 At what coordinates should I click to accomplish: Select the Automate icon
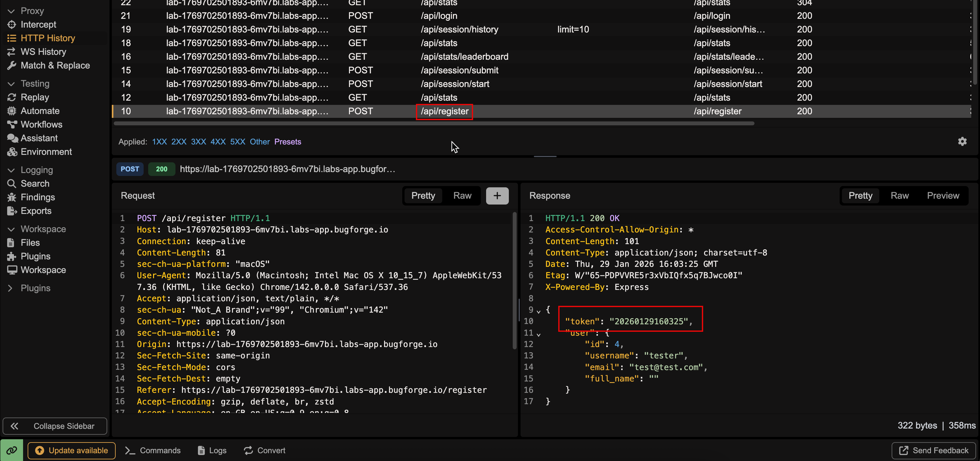(11, 111)
